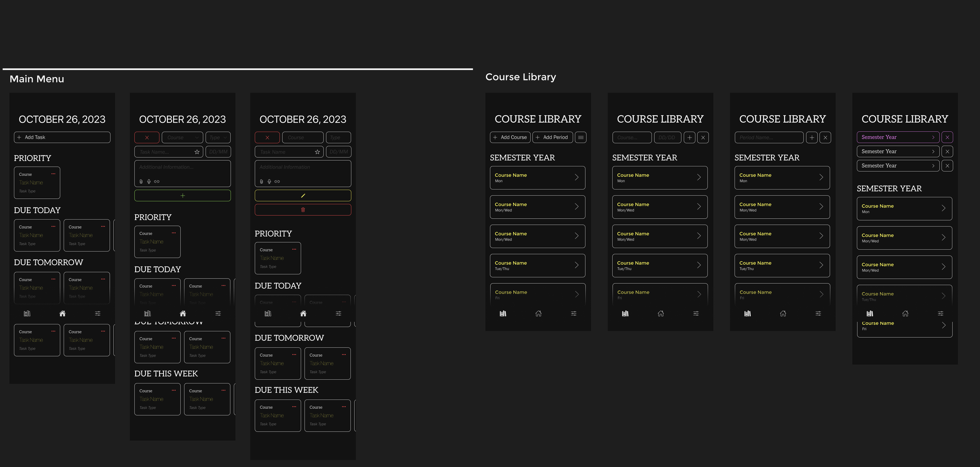Click microphone icon in third Main Menu screen
This screenshot has height=467, width=980.
click(x=269, y=181)
